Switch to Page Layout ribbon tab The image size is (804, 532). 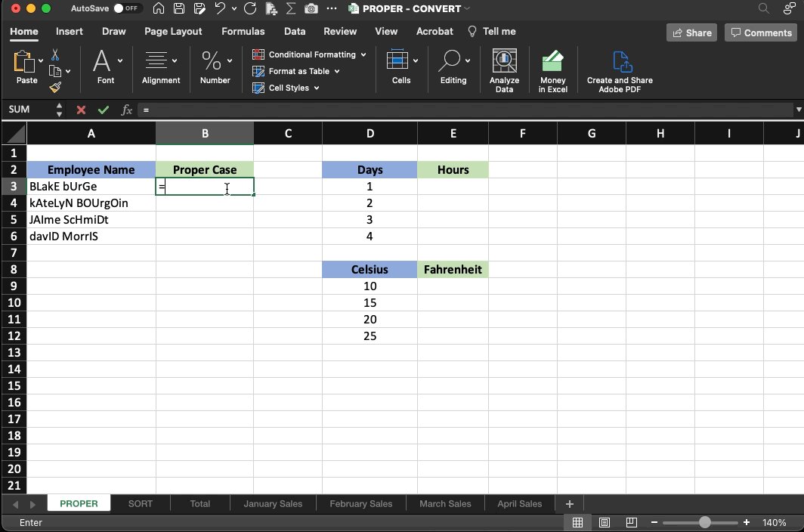click(x=173, y=31)
